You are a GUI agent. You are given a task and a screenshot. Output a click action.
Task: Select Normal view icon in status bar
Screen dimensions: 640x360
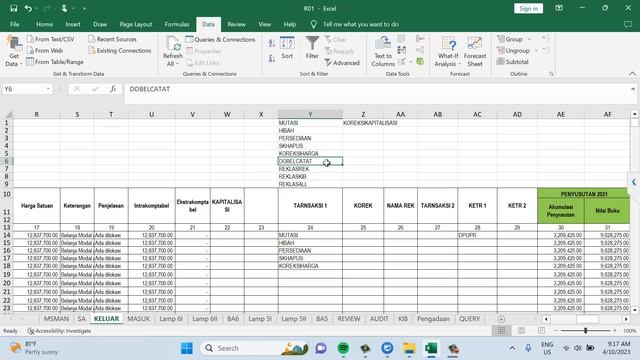pyautogui.click(x=501, y=331)
